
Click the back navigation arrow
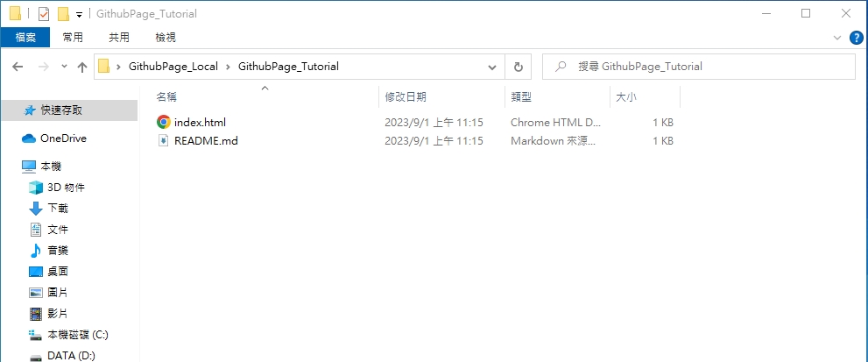18,67
